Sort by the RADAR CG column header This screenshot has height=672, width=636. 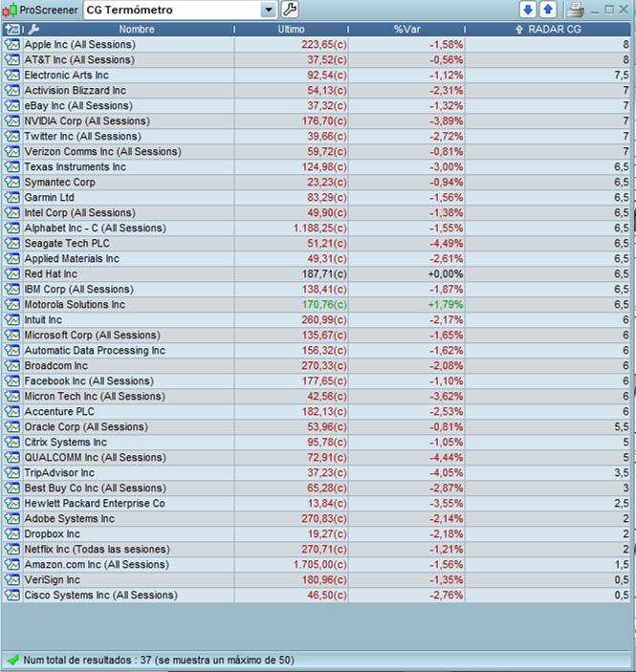tap(554, 29)
